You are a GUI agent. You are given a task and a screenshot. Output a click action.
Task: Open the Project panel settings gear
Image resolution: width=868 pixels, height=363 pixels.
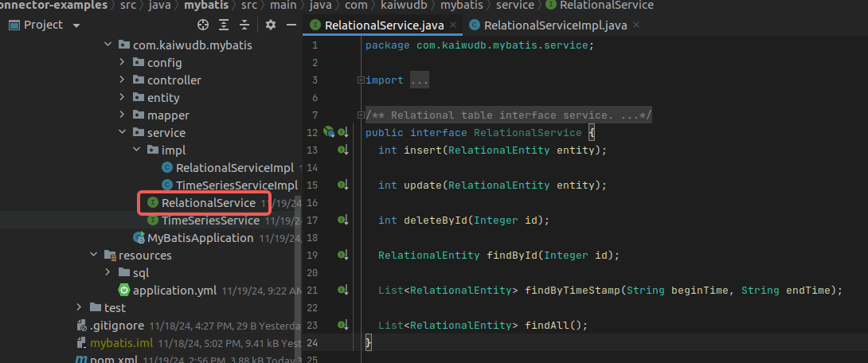270,25
